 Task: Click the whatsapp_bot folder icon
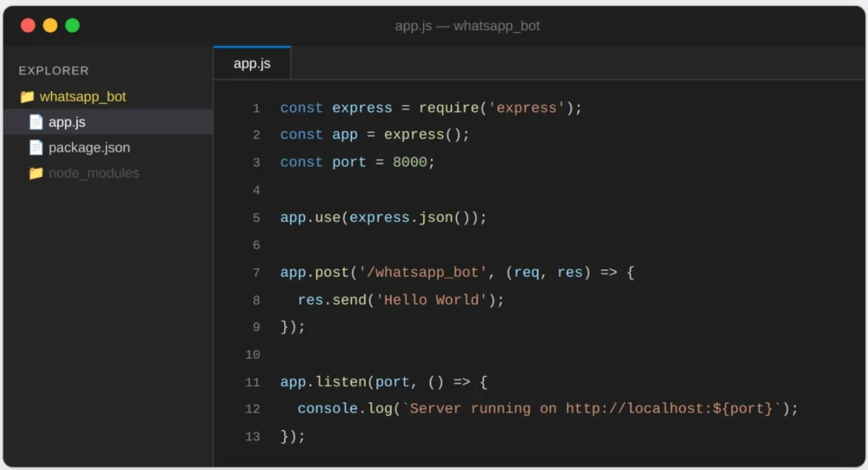tap(27, 97)
